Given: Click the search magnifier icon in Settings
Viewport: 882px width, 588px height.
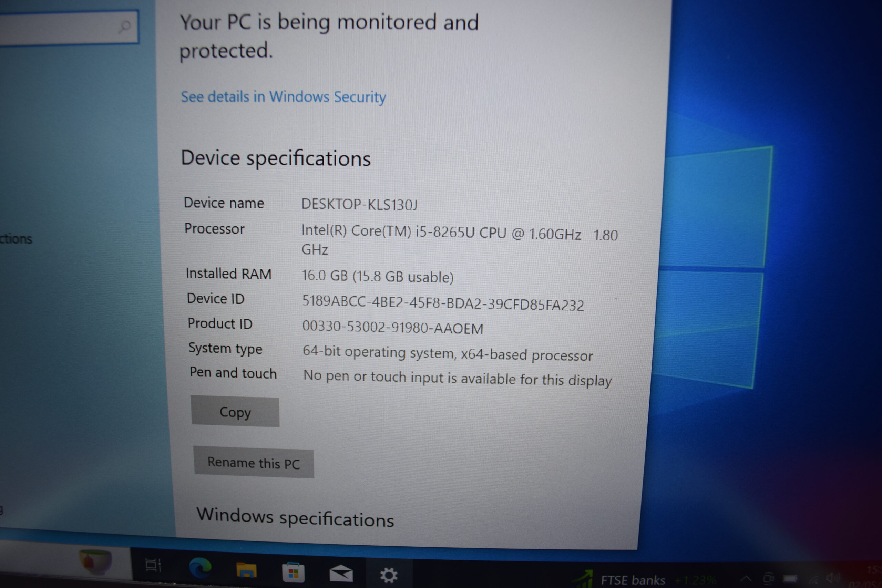Looking at the screenshot, I should 124,27.
